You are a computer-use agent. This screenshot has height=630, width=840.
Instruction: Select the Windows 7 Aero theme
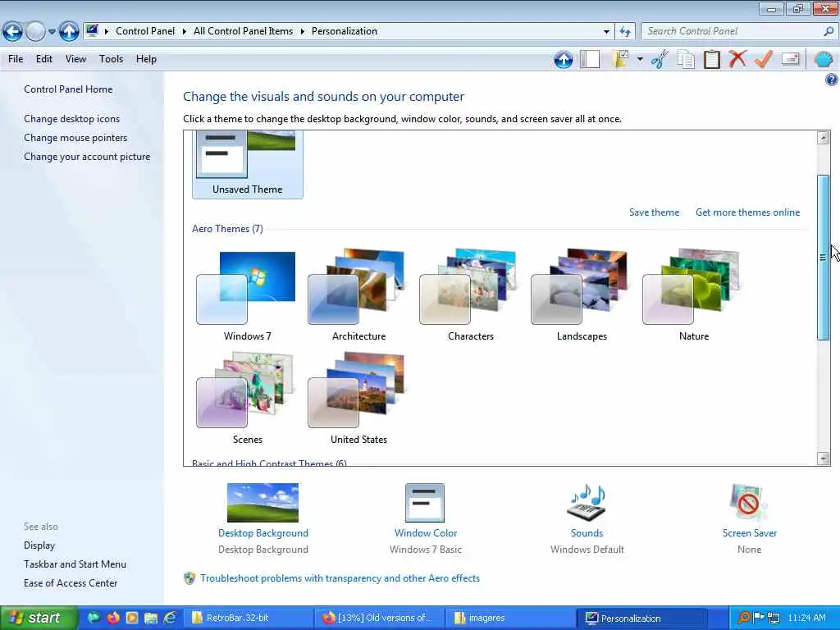pyautogui.click(x=248, y=295)
